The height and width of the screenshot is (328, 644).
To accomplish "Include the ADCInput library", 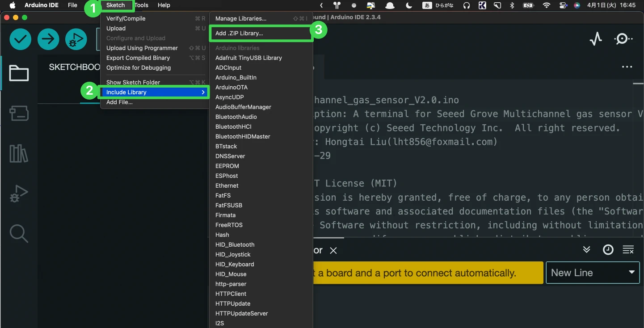I will pos(261,67).
